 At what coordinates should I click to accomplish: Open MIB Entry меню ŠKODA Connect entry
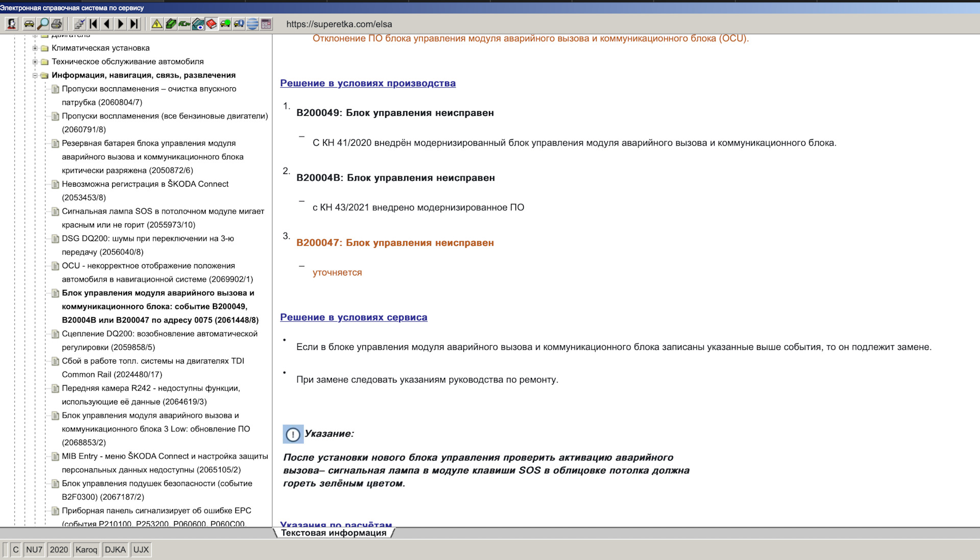(x=165, y=463)
